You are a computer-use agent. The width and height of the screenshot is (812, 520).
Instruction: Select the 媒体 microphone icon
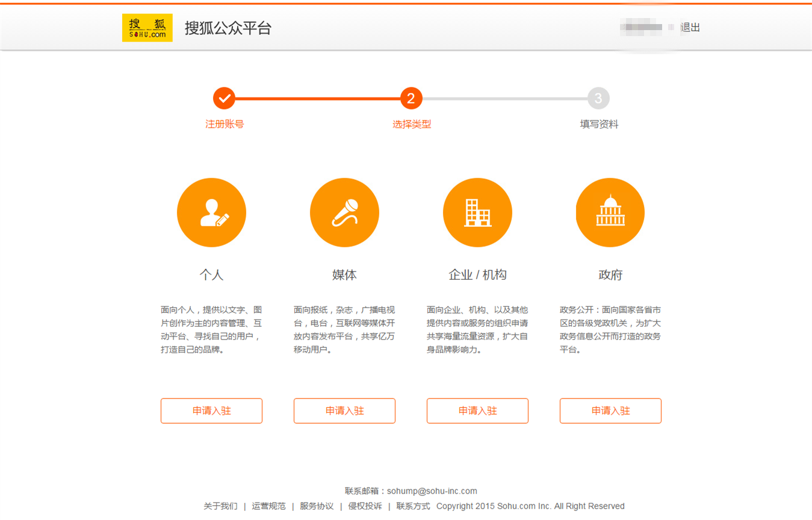click(x=344, y=212)
